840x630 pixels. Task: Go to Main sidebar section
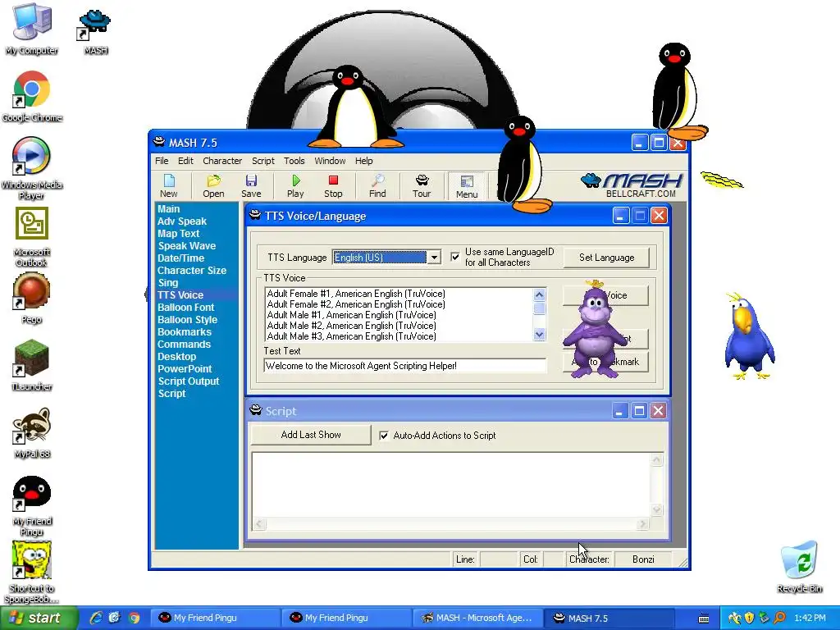(168, 209)
